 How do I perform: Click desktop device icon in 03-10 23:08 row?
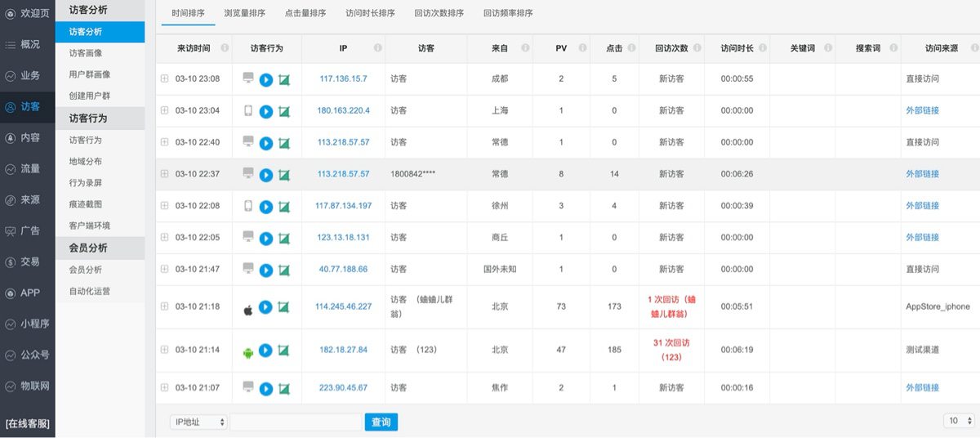pyautogui.click(x=248, y=78)
